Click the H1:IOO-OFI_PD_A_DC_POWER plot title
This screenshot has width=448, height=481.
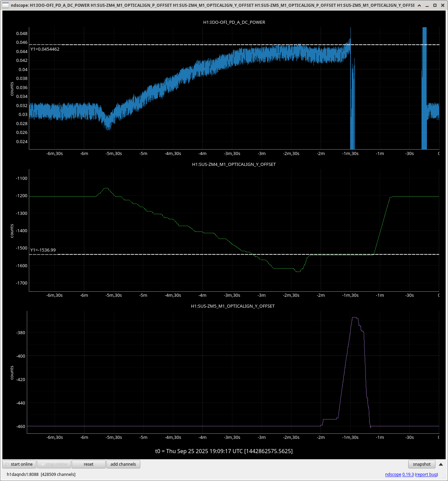234,22
